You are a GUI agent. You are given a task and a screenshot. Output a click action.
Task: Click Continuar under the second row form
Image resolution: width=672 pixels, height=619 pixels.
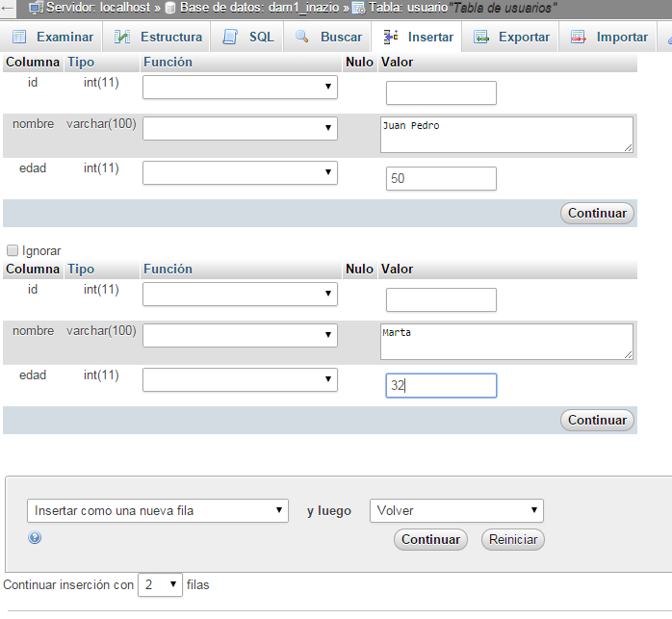(x=597, y=420)
